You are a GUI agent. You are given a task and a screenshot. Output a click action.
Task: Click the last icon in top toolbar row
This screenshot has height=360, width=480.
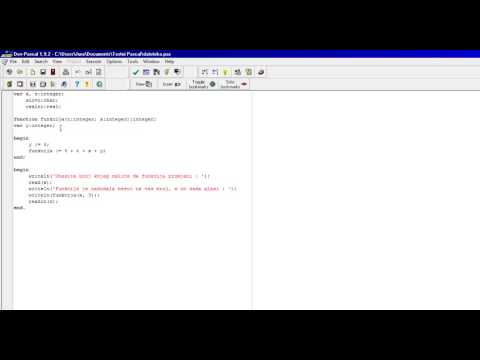pos(261,72)
